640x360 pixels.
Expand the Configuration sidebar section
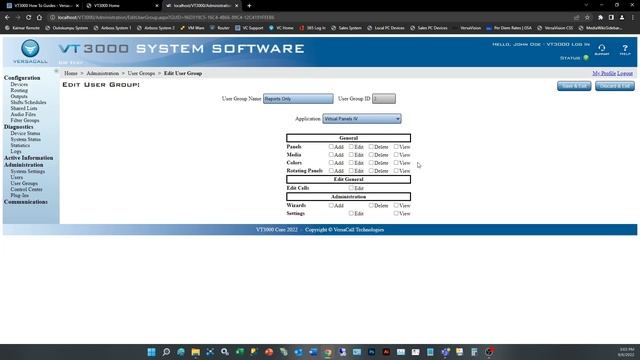click(x=22, y=78)
